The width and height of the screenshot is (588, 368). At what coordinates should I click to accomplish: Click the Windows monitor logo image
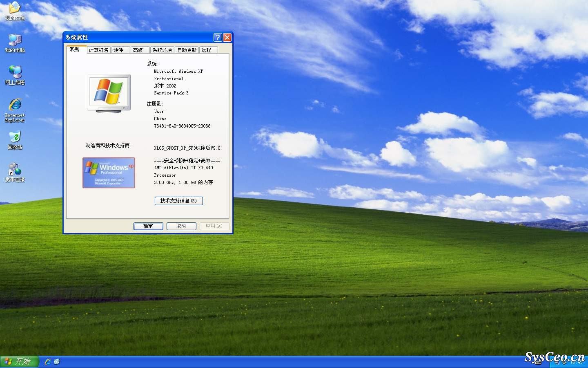point(109,94)
